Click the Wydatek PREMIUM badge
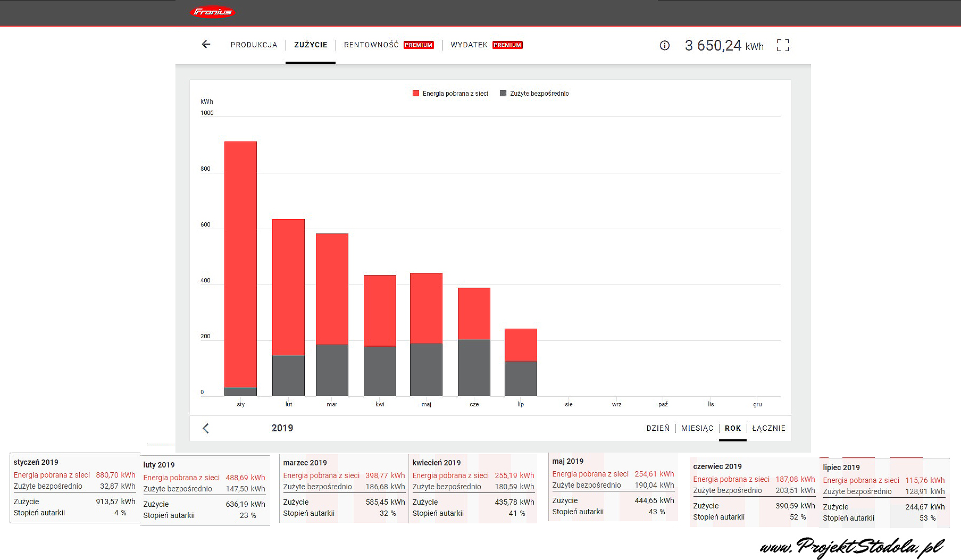 (x=507, y=45)
